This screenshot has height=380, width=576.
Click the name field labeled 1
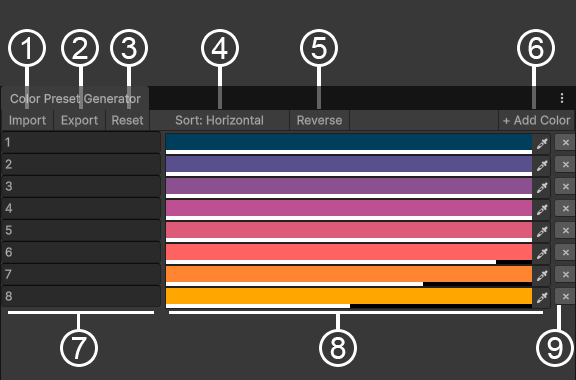pyautogui.click(x=81, y=143)
